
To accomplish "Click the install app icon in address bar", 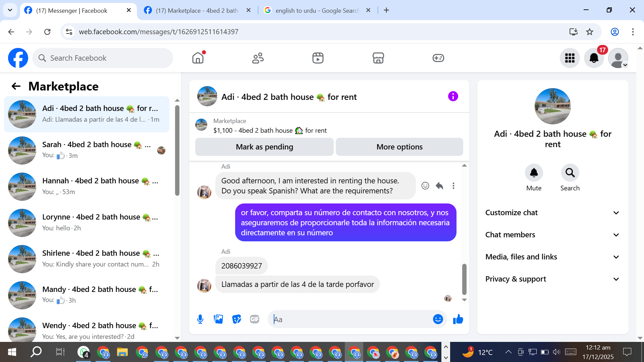I will tap(574, 32).
